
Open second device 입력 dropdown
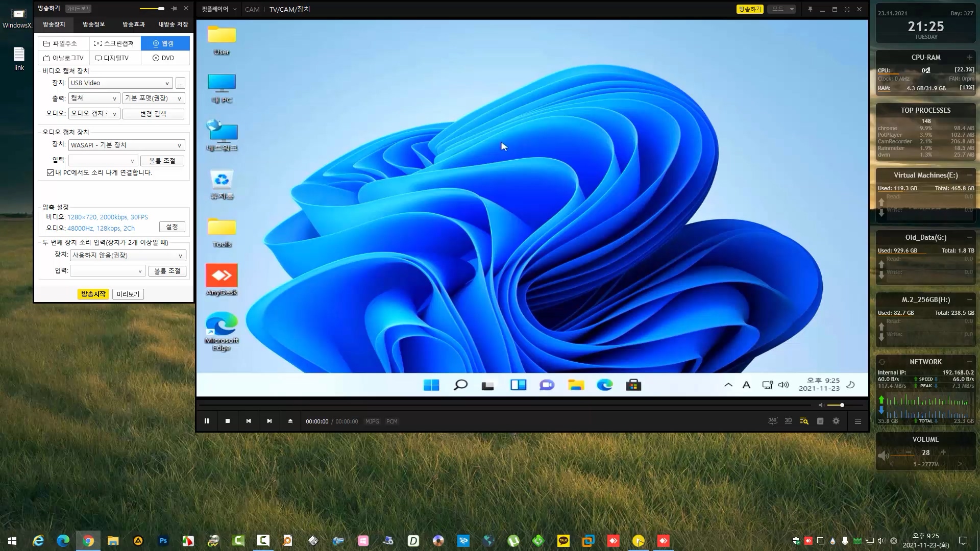(x=108, y=271)
